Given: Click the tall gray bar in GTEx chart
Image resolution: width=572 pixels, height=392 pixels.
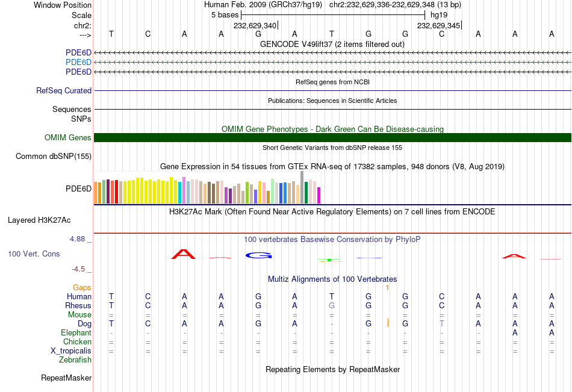Looking at the screenshot, I should pos(302,187).
